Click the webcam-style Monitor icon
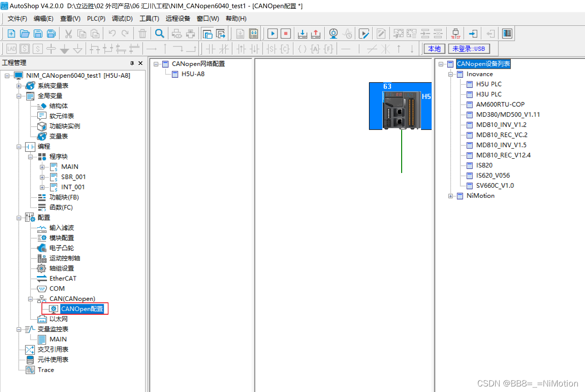 pos(333,34)
